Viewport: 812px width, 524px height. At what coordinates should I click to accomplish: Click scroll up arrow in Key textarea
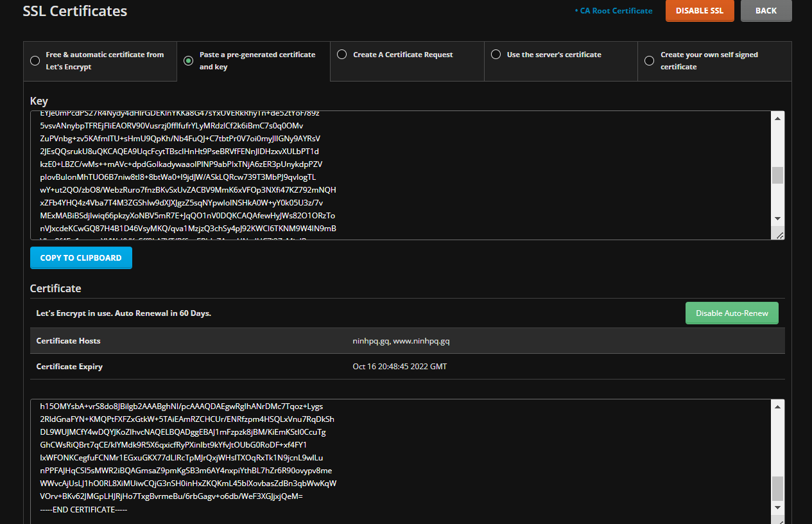tap(777, 119)
